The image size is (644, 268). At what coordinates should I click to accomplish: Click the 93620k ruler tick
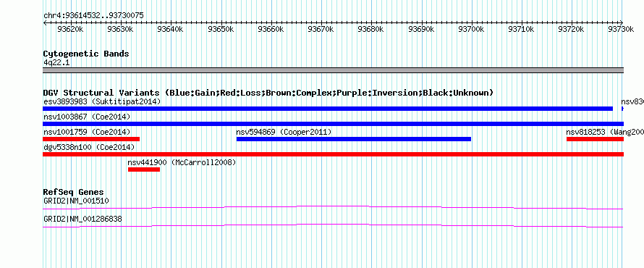point(71,29)
